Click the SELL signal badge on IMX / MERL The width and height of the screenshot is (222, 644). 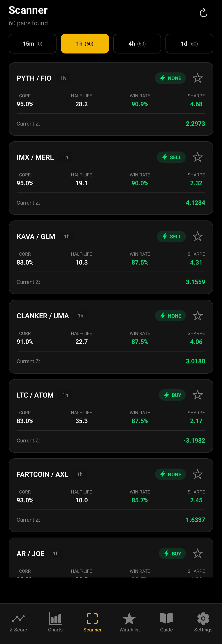(x=171, y=157)
